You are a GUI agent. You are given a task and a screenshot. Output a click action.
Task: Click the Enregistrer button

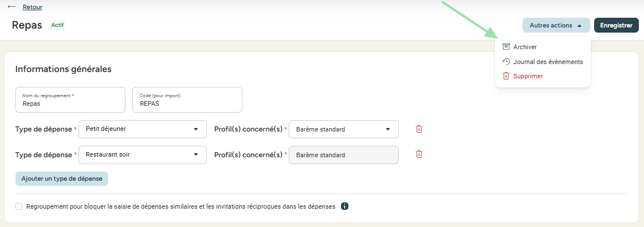click(616, 25)
